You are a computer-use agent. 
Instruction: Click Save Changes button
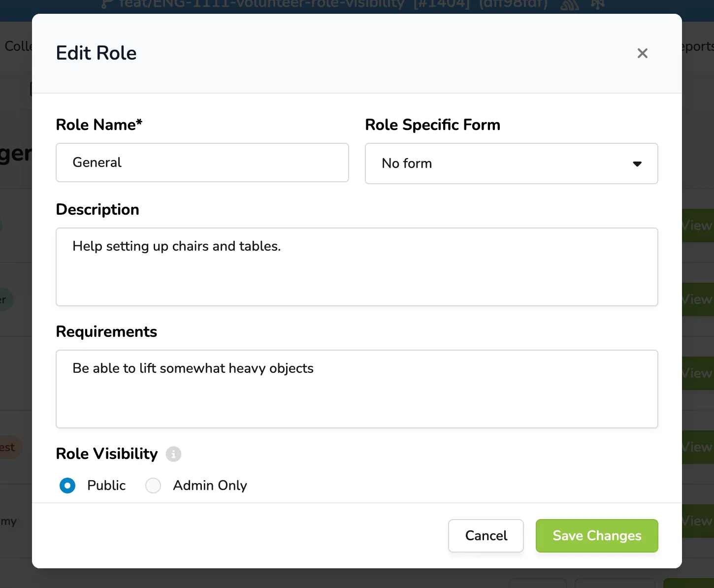point(597,536)
